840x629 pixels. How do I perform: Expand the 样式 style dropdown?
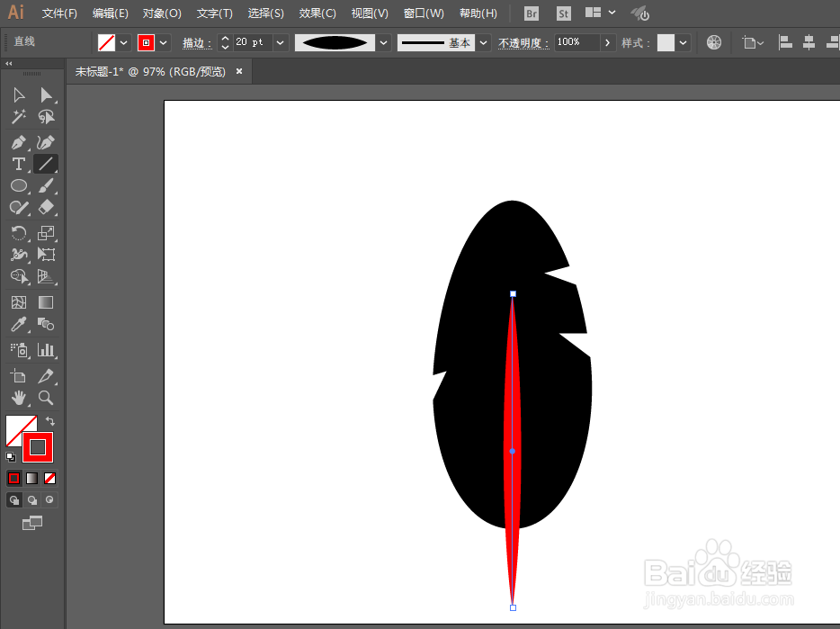click(684, 41)
